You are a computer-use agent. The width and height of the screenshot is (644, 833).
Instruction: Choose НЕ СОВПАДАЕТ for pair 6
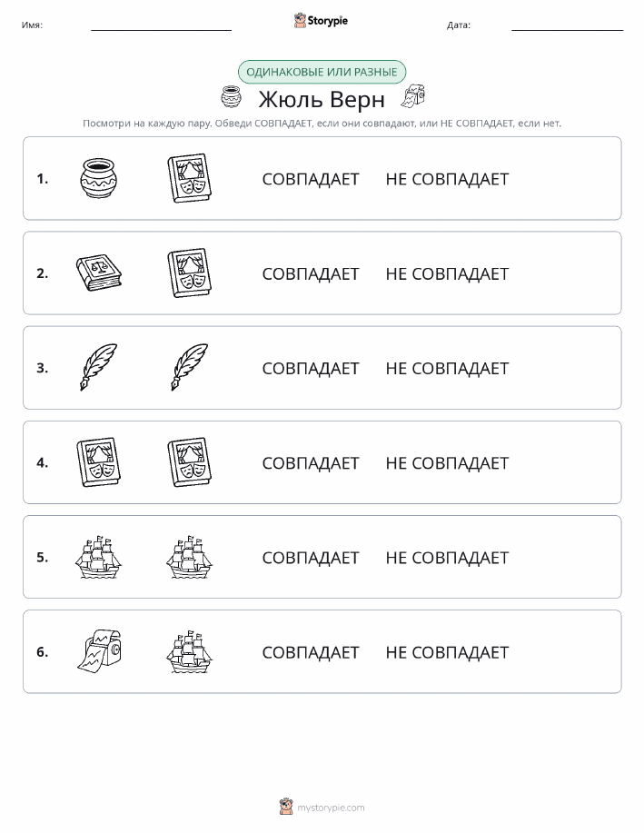pyautogui.click(x=447, y=652)
